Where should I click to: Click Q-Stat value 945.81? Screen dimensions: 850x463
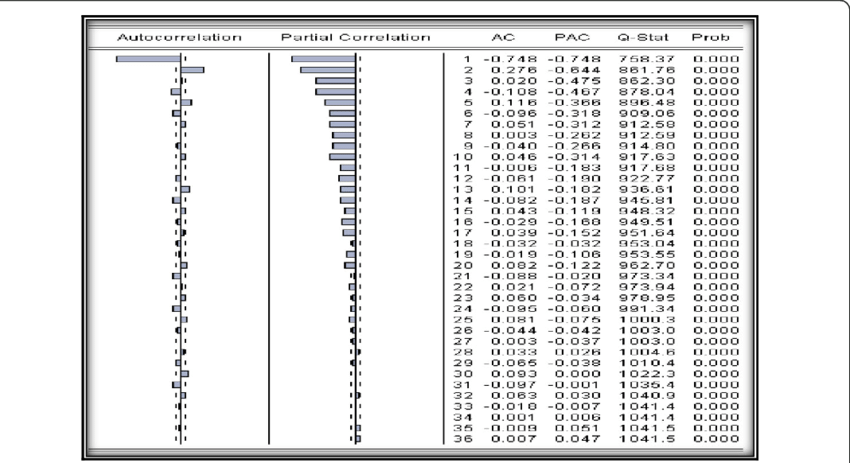[647, 200]
